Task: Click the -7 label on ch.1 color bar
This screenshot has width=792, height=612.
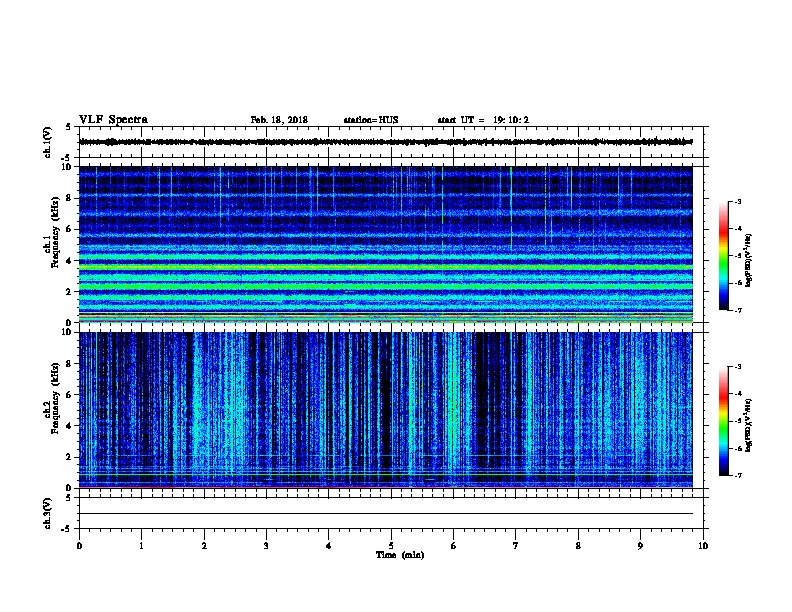Action: pos(738,310)
